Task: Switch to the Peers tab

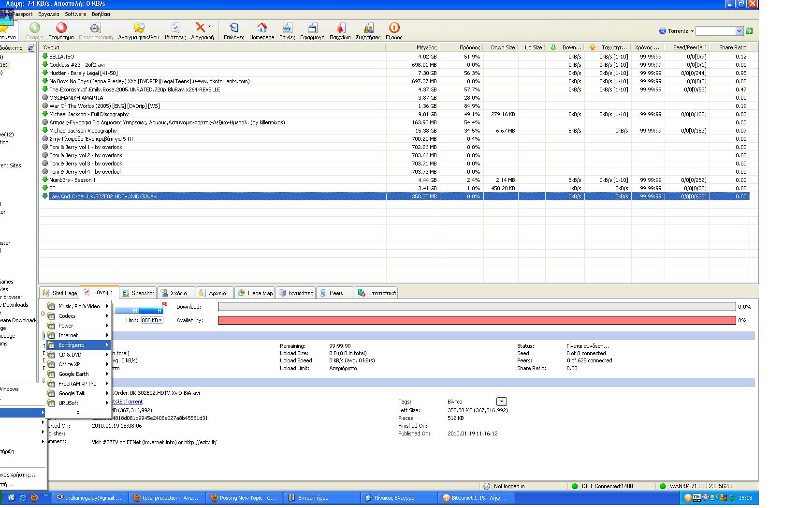Action: tap(335, 293)
